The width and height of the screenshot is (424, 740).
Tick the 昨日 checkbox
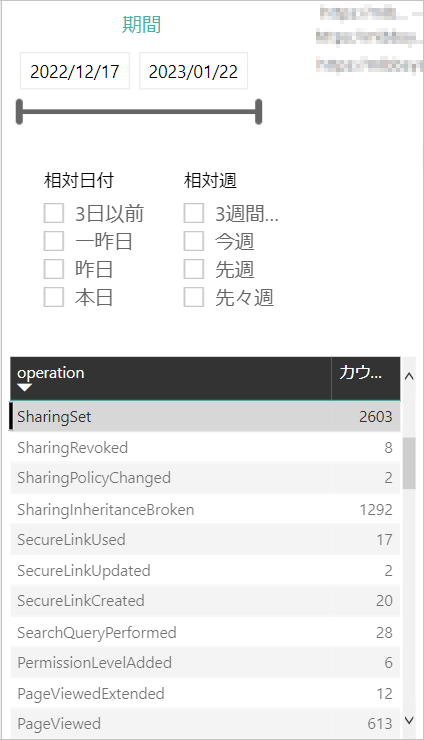pos(54,269)
